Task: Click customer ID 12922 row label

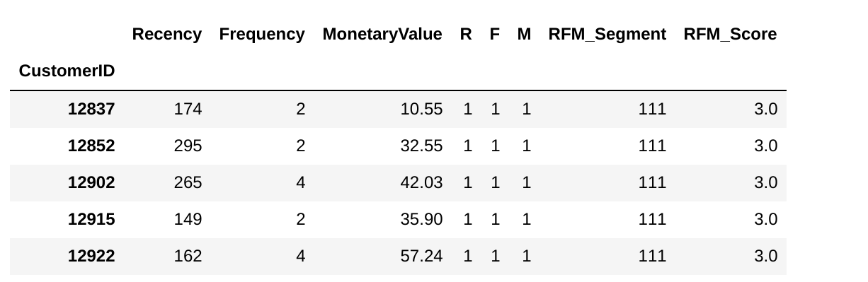Action: (91, 256)
